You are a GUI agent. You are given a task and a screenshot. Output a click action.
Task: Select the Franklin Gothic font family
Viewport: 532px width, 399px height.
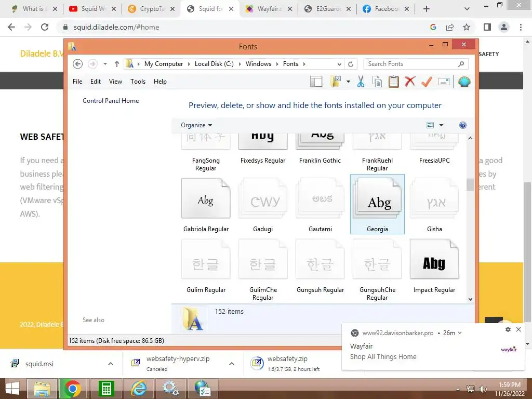[320, 149]
